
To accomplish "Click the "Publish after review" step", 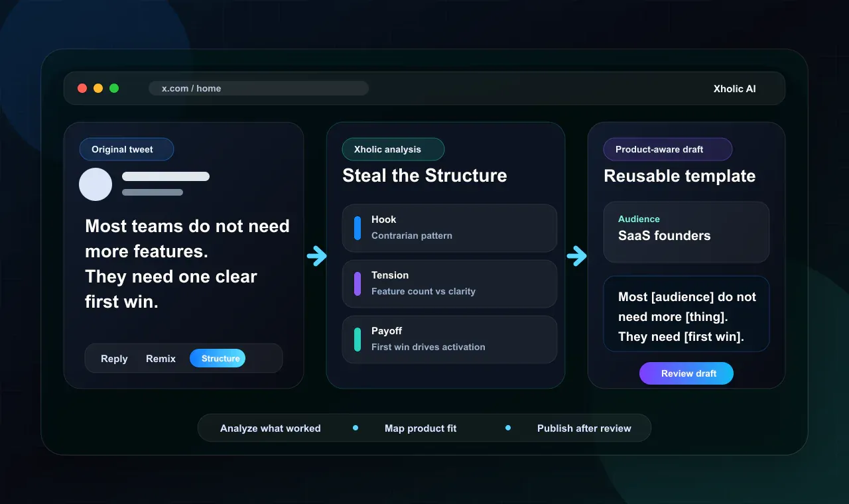I will pyautogui.click(x=584, y=428).
